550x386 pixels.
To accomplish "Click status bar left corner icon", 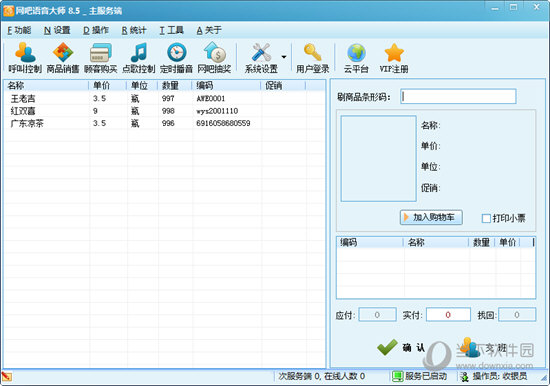I will (x=7, y=377).
